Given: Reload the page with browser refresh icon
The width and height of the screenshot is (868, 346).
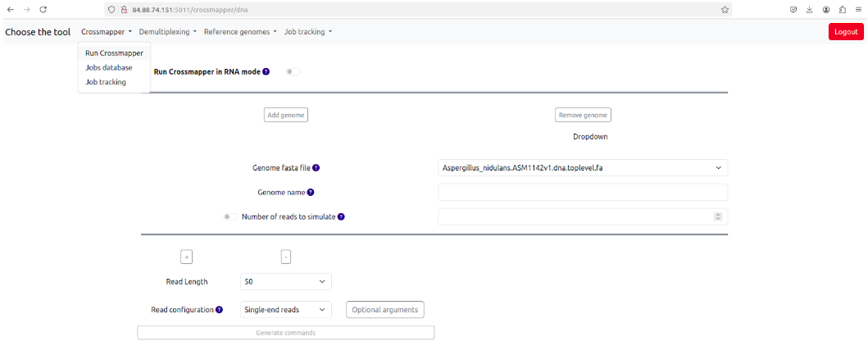Looking at the screenshot, I should (x=43, y=9).
